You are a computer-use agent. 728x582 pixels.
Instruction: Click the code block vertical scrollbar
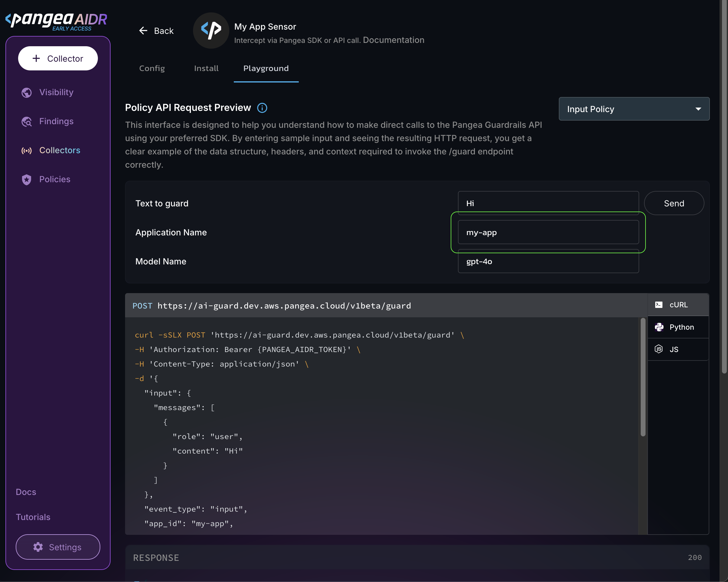pos(643,377)
